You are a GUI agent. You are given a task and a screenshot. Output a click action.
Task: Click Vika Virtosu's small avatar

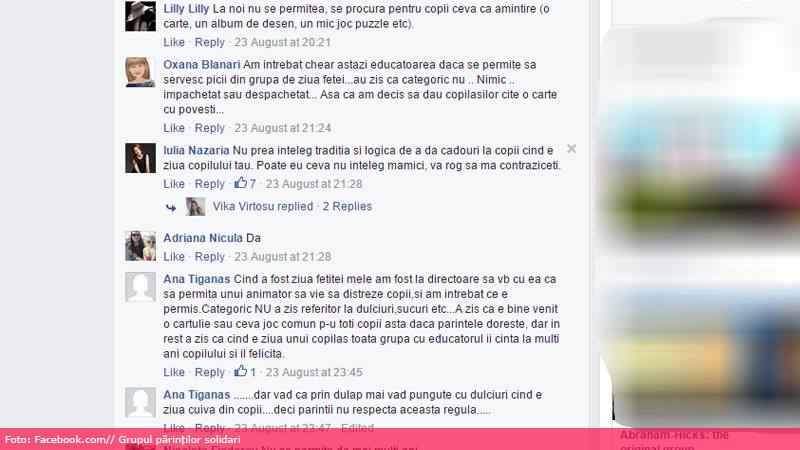(195, 207)
